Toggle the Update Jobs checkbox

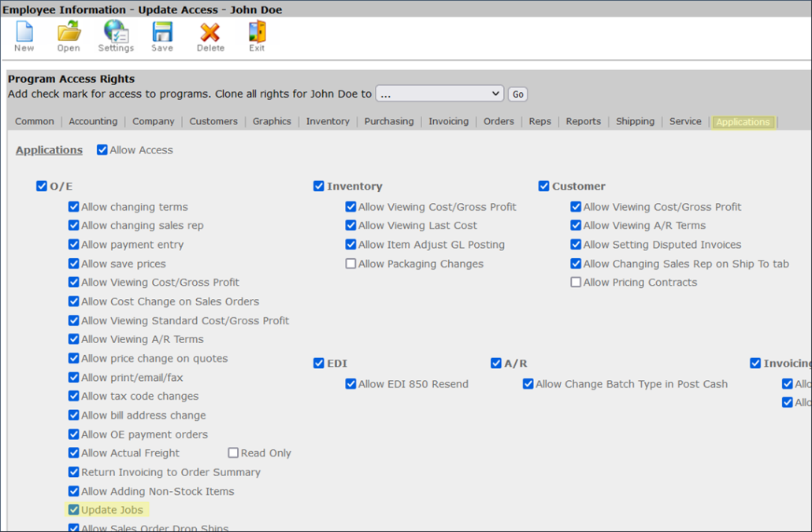click(x=73, y=510)
